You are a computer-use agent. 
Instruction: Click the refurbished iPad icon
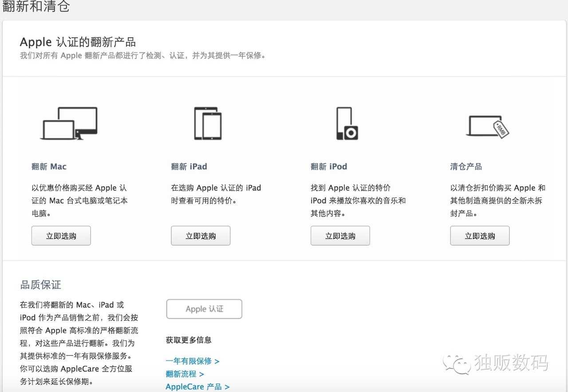207,123
